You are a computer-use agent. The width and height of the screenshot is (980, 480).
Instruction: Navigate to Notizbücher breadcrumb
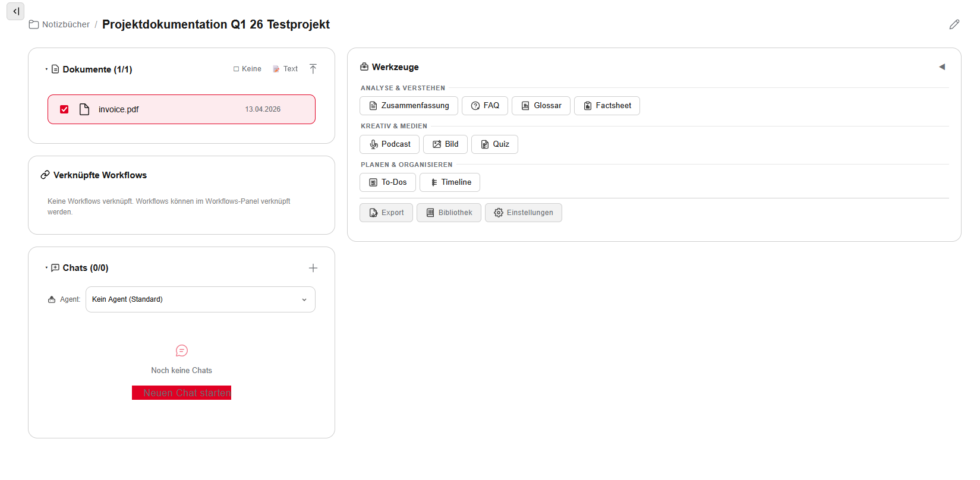59,24
